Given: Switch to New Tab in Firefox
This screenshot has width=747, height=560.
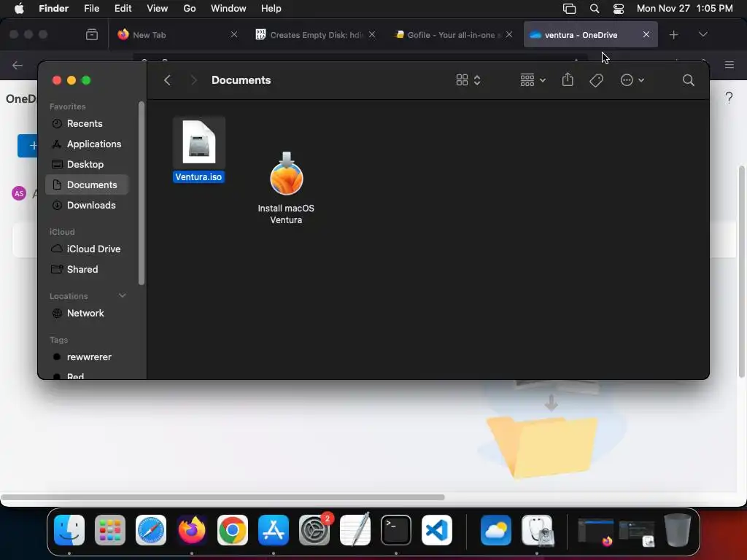Looking at the screenshot, I should click(177, 35).
